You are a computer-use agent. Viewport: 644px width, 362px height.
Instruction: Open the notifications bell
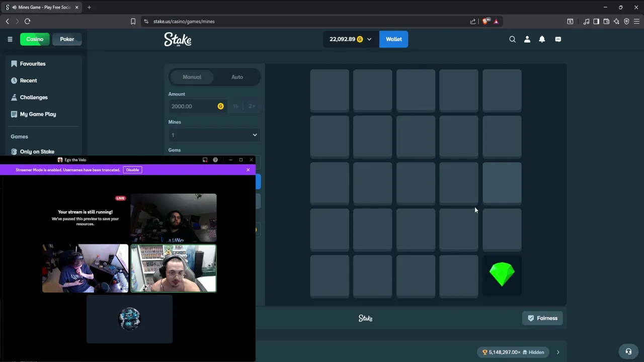pyautogui.click(x=542, y=39)
